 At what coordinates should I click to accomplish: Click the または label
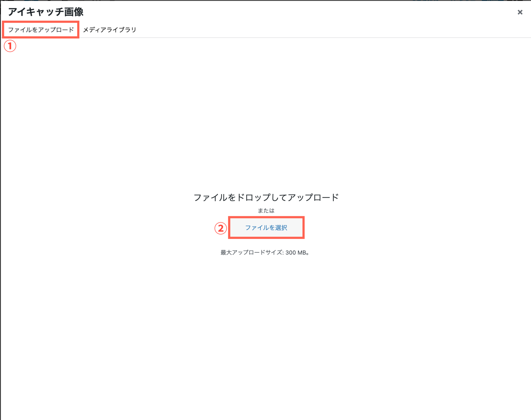(x=266, y=211)
